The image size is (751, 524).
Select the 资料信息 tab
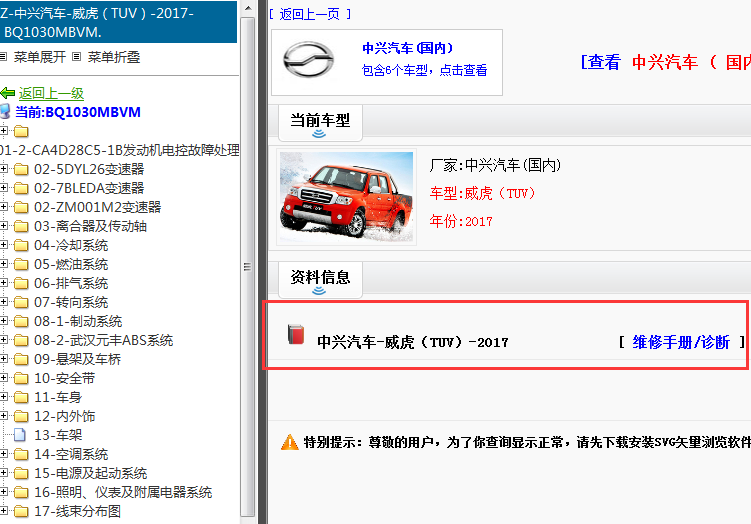pos(320,280)
